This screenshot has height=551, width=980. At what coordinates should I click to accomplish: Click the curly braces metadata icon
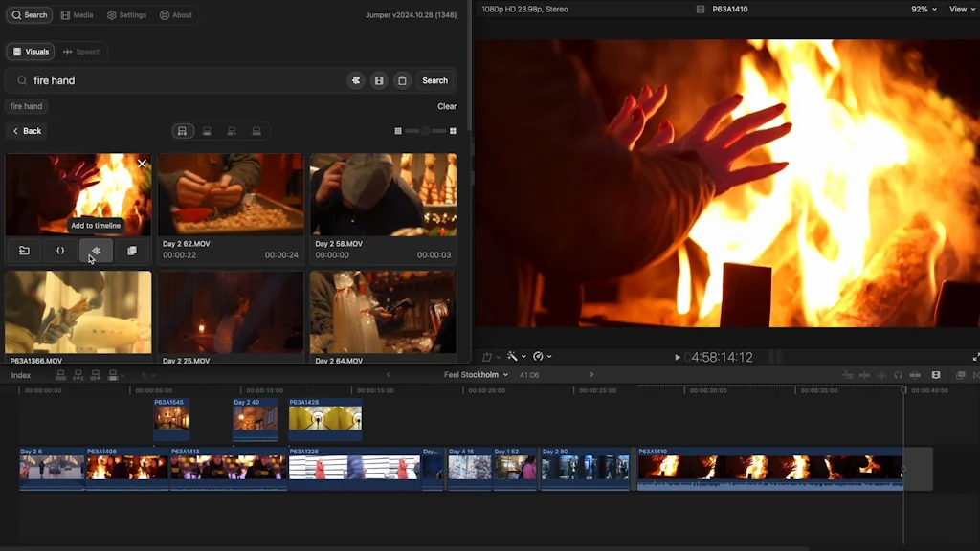(x=60, y=251)
